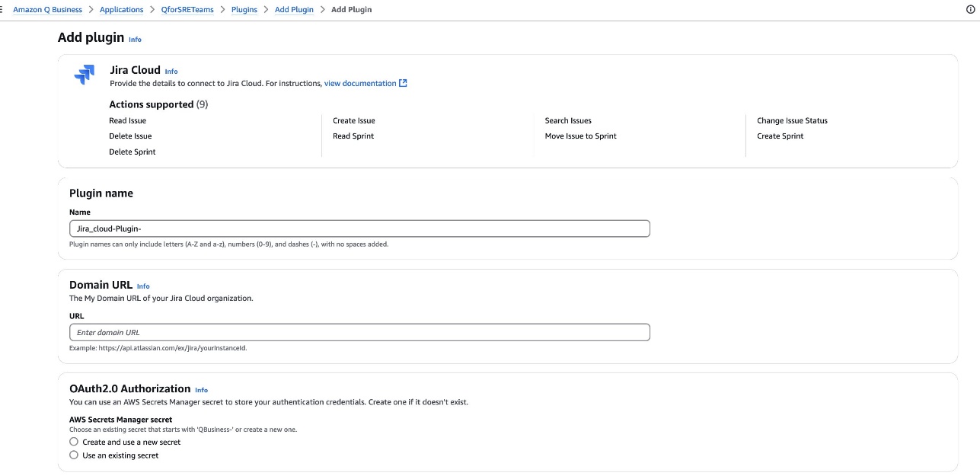
Task: Click the 'Change Issue Status' text
Action: [792, 121]
